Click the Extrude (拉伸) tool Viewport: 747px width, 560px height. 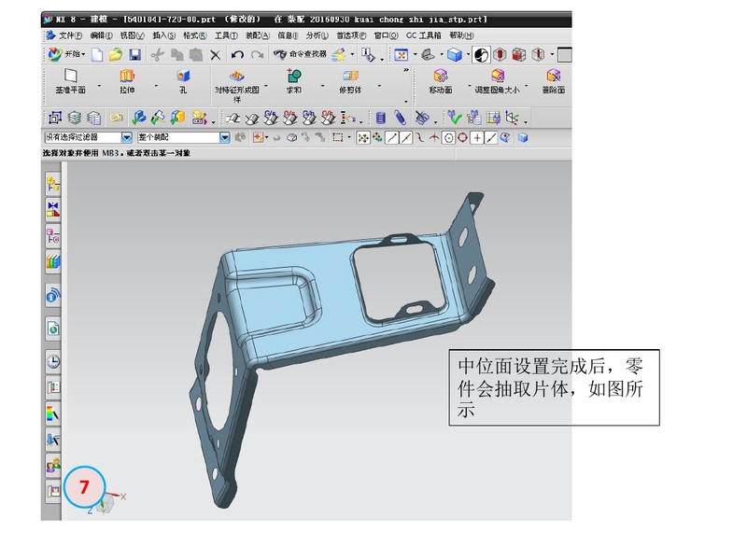point(127,81)
